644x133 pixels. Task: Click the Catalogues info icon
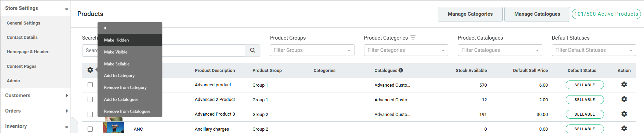pos(401,70)
